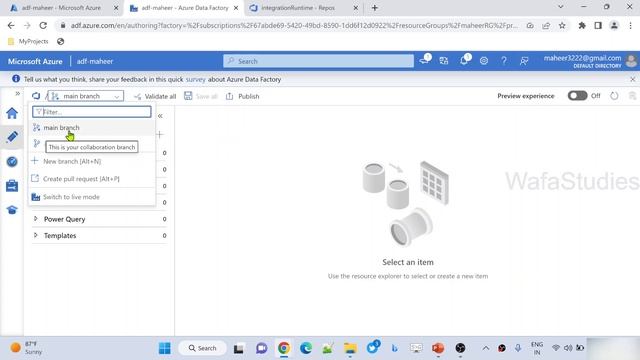Open the MyProjects bookmark folder
Screen dimensions: 640x360
29,41
